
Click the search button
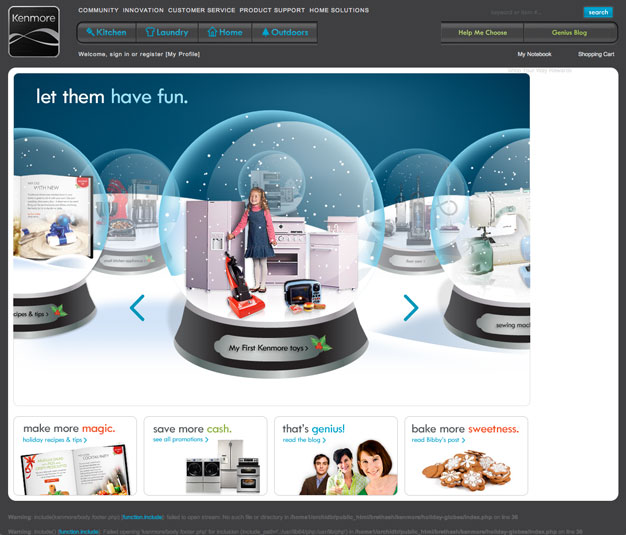click(598, 12)
